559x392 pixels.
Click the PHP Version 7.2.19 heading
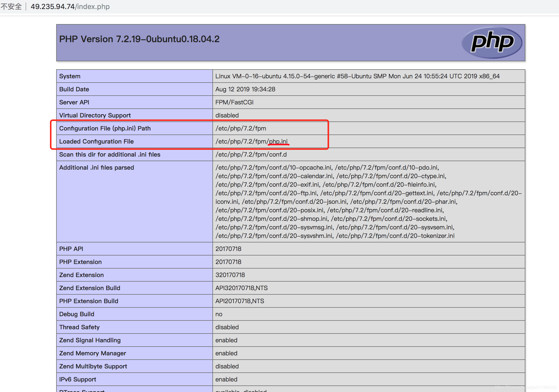(x=139, y=39)
